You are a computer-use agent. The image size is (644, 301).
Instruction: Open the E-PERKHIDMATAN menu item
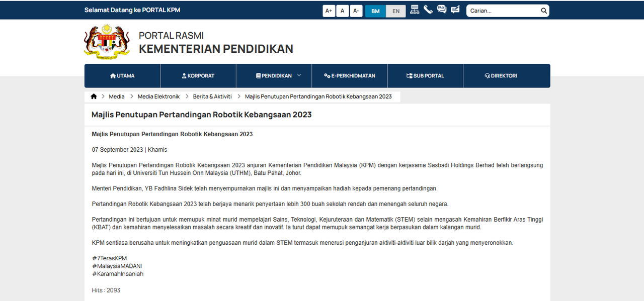(350, 76)
